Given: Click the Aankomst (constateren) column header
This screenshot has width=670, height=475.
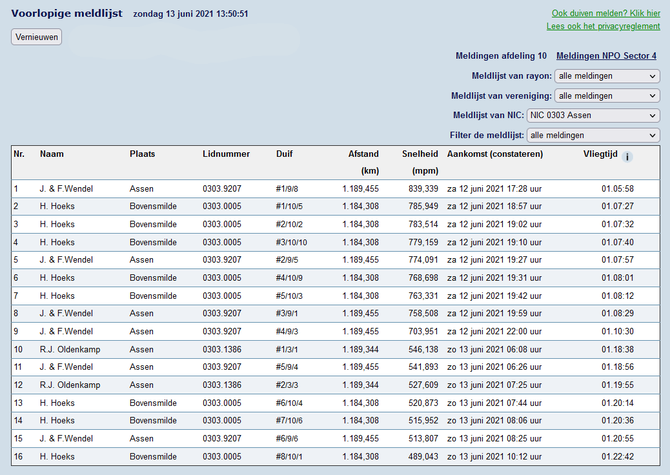Looking at the screenshot, I should click(495, 154).
